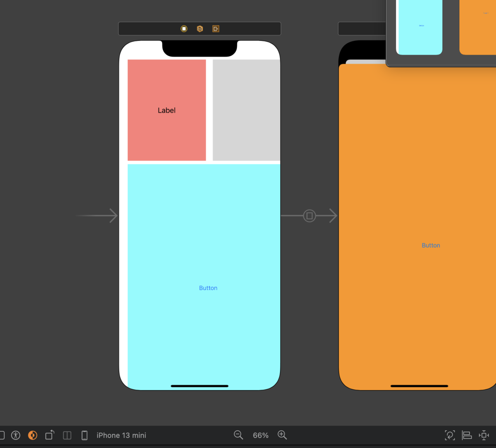The image size is (496, 448).
Task: Select the Button in the orange scene
Action: coord(431,245)
